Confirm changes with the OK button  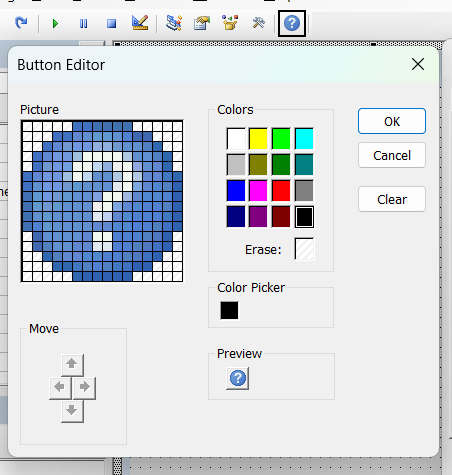(x=392, y=121)
